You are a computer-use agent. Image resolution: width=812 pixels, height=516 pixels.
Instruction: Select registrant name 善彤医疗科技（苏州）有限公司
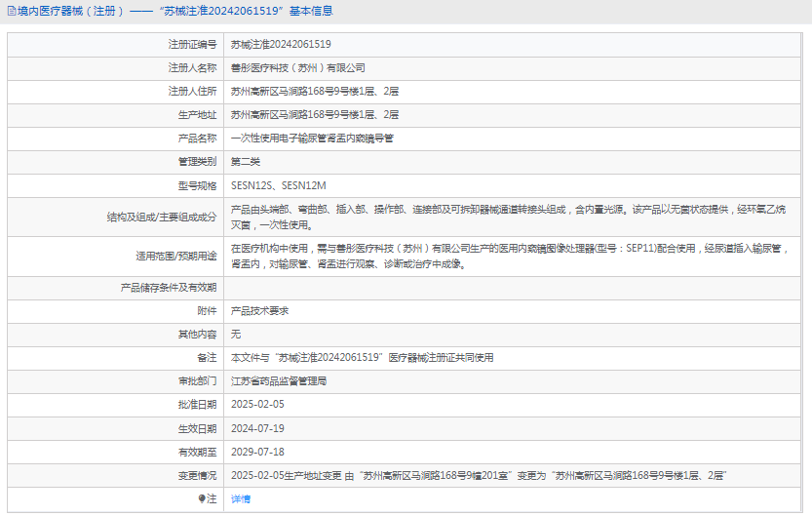[x=298, y=68]
